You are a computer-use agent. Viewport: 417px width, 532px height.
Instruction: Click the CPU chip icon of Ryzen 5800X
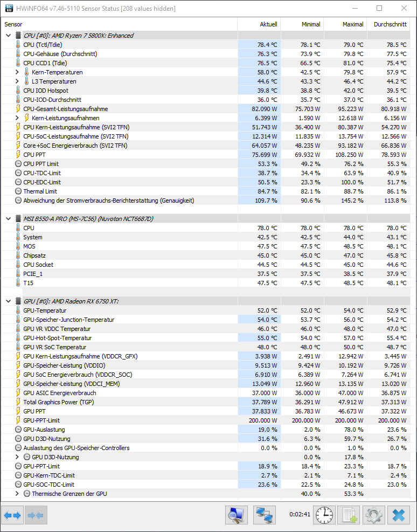click(x=18, y=35)
